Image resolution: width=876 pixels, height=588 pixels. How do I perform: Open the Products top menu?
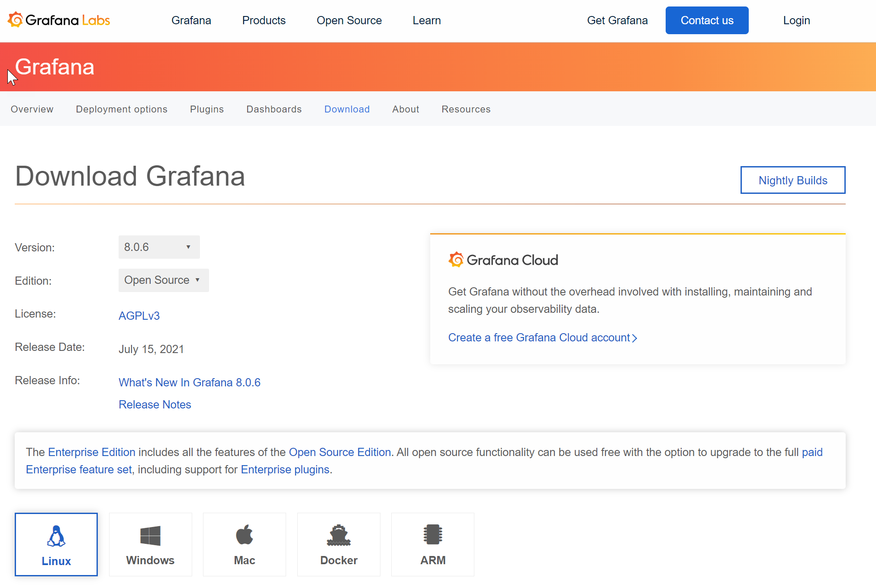(x=264, y=20)
